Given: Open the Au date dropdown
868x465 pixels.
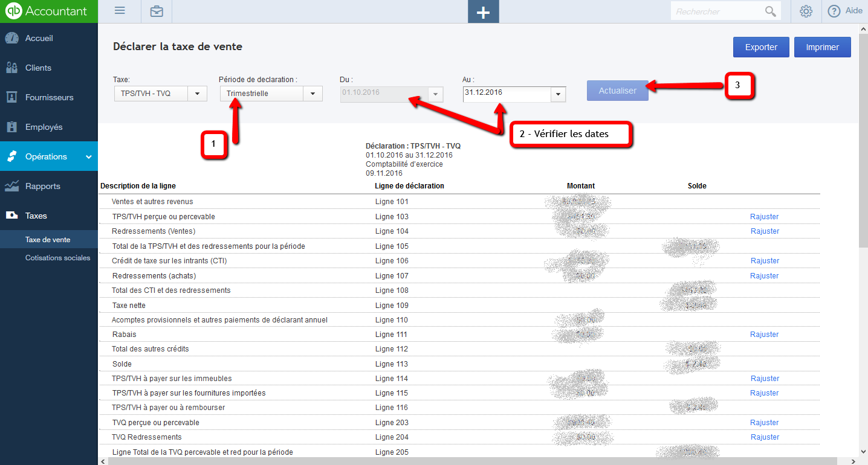Looking at the screenshot, I should pos(557,94).
